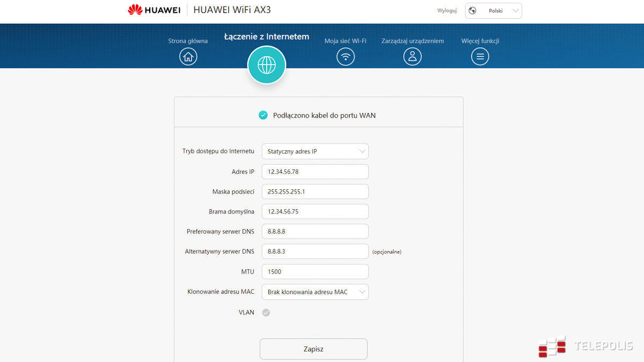Open the Polski language dropdown
Screen dimensions: 644x362
pyautogui.click(x=494, y=11)
